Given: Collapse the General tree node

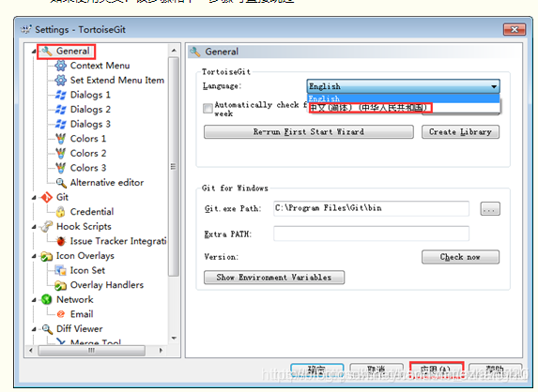Looking at the screenshot, I should [34, 52].
